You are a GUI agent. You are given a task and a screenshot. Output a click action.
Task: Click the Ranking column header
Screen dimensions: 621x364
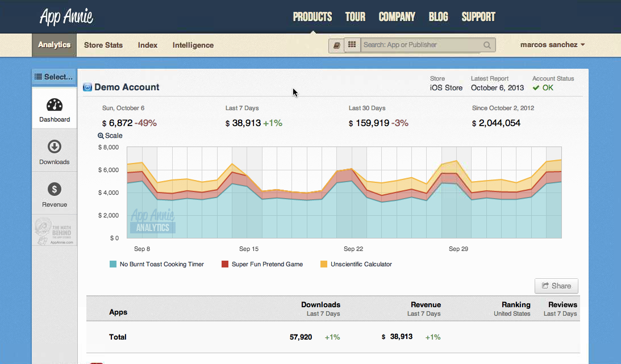point(516,304)
